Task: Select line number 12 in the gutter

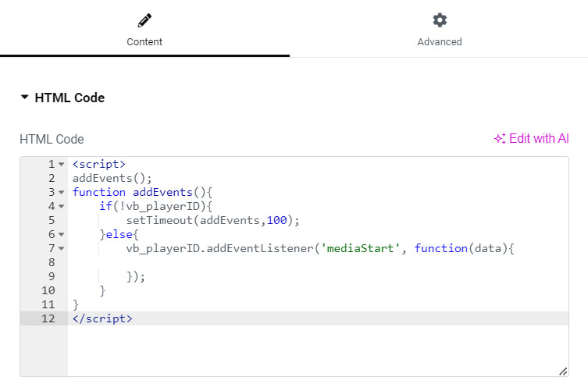Action: [x=48, y=318]
